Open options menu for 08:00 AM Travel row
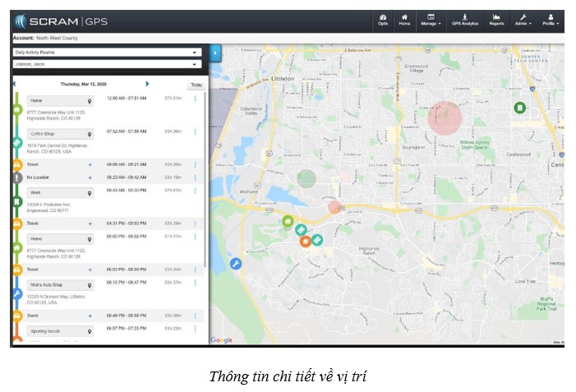Image resolution: width=576 pixels, height=392 pixels. pyautogui.click(x=195, y=164)
